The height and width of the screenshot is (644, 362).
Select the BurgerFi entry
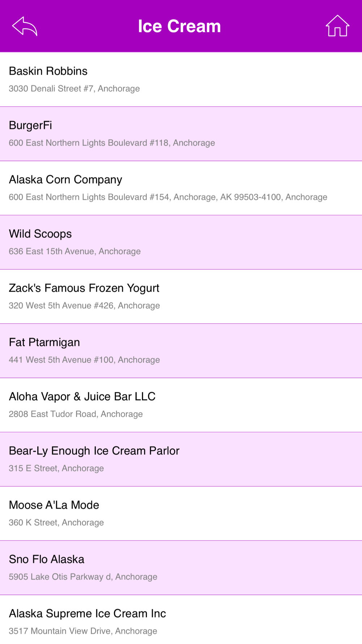pos(181,134)
